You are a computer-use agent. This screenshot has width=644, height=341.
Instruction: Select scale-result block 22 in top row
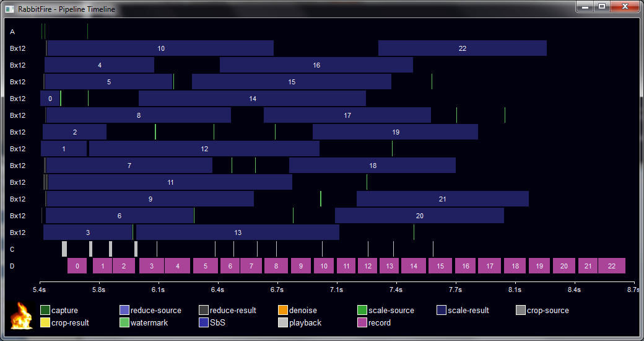(462, 48)
